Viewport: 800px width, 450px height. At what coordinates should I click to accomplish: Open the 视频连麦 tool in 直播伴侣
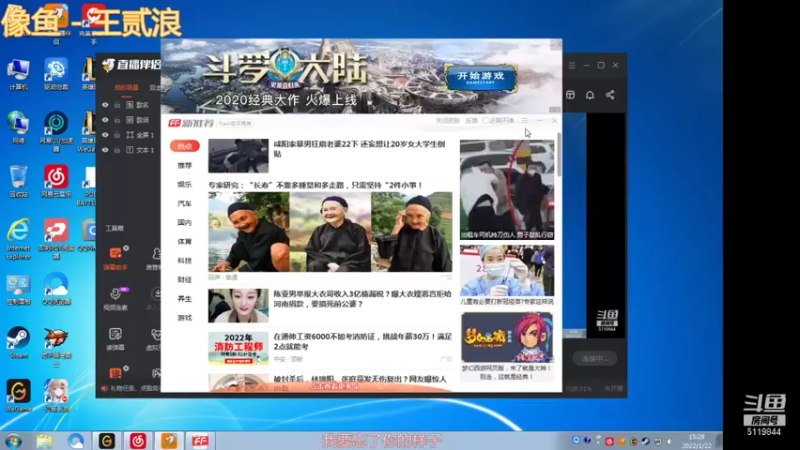point(115,298)
